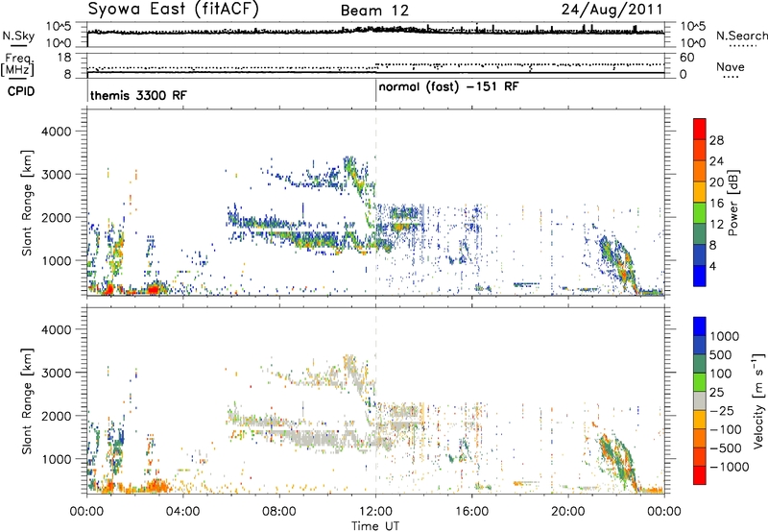Click the green 12 dB power color segment
Viewport: 768px width, 532px height.
[700, 212]
